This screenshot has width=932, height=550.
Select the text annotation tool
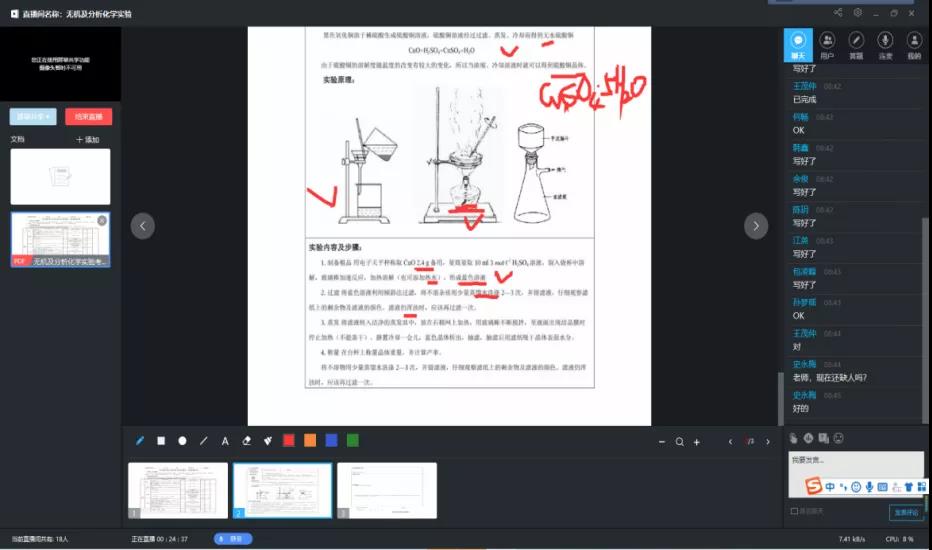coord(225,441)
